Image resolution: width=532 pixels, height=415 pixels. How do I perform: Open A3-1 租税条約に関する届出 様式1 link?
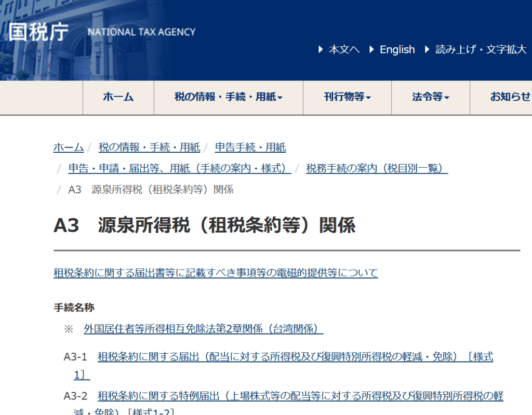[295, 357]
